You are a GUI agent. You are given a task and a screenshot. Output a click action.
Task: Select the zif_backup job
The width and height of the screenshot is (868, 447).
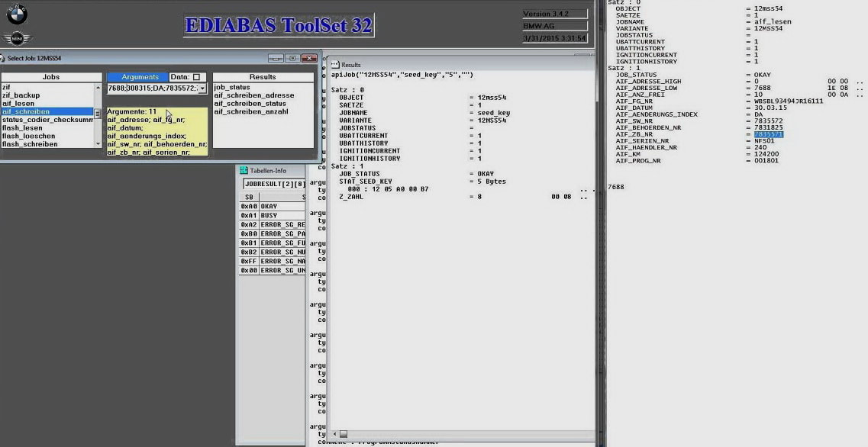pyautogui.click(x=47, y=95)
